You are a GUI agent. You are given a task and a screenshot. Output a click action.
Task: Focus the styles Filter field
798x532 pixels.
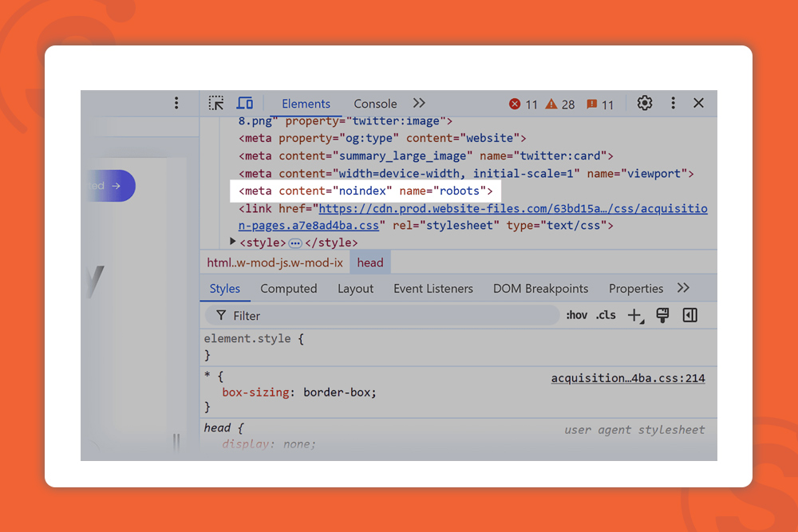tap(381, 315)
